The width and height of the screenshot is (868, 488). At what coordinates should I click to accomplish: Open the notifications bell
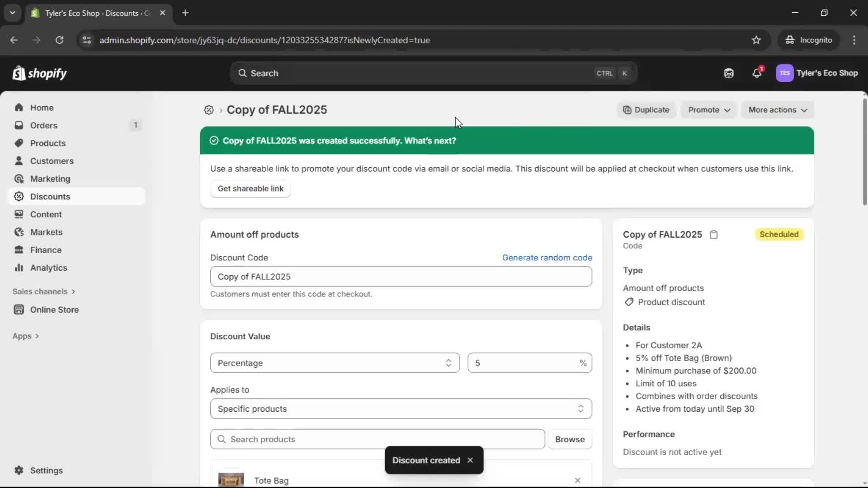[757, 73]
